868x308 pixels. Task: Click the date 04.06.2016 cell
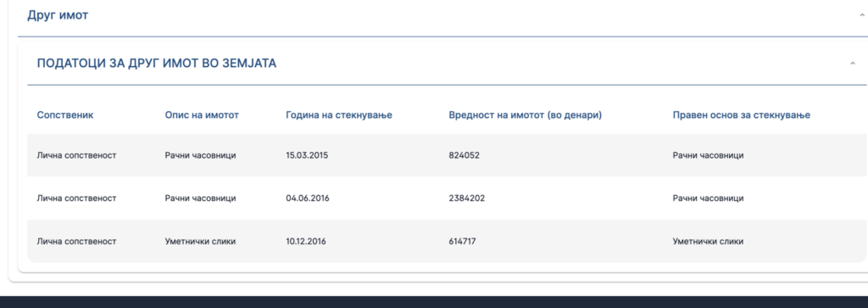pos(307,198)
